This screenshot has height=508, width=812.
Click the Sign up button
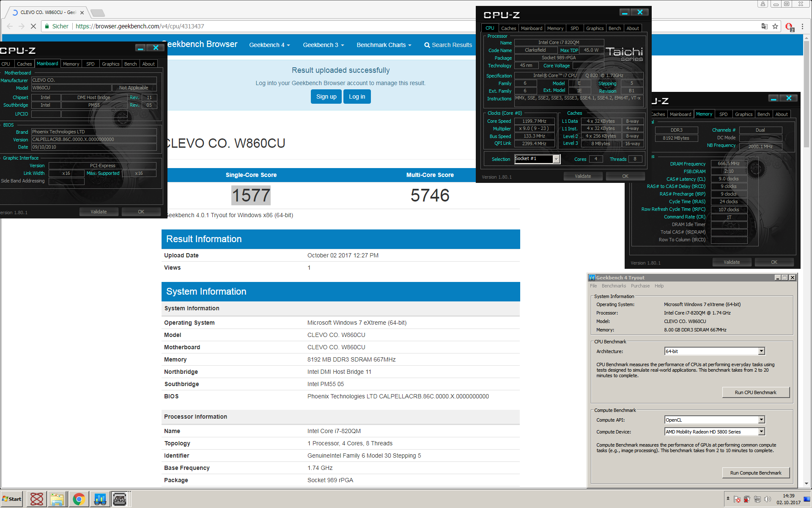[326, 97]
